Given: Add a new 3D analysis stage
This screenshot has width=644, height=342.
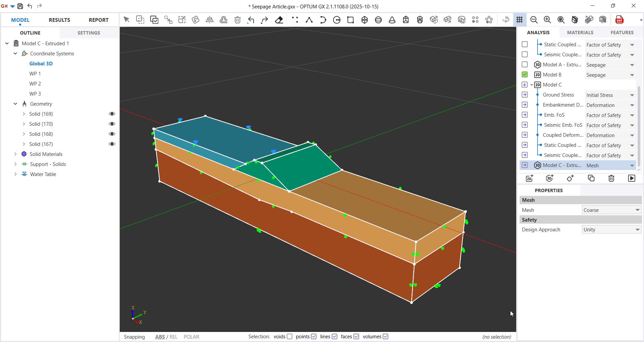Looking at the screenshot, I should pyautogui.click(x=550, y=178).
